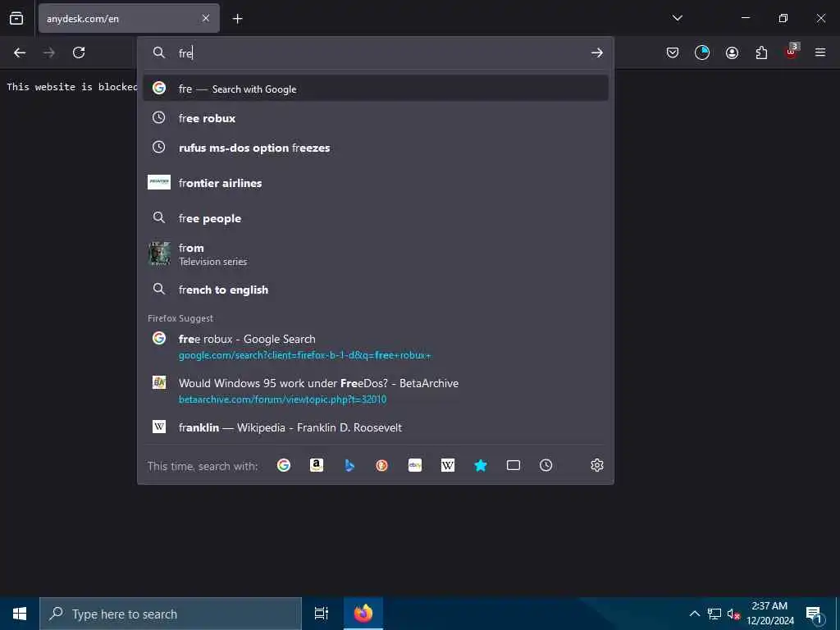Open 'free robux - Google Search' history entry
This screenshot has width=840, height=630.
point(375,346)
